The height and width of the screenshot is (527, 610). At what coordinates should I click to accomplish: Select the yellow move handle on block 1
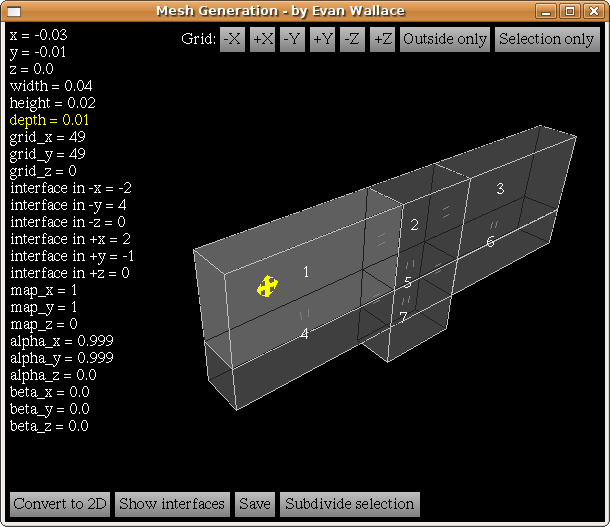pos(267,286)
